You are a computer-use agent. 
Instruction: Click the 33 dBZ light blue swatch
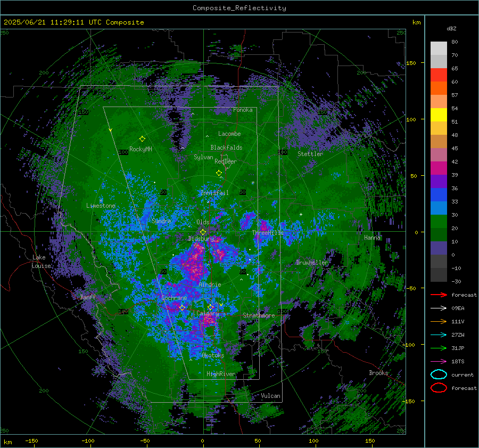[x=439, y=208]
